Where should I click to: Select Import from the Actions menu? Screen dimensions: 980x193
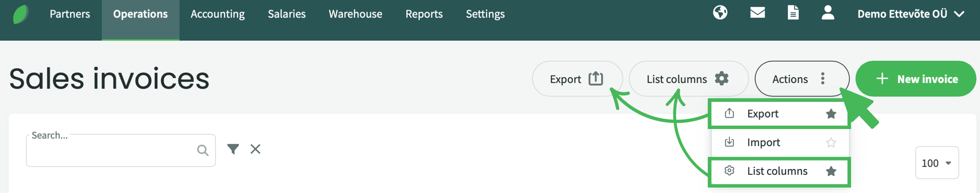click(x=763, y=143)
